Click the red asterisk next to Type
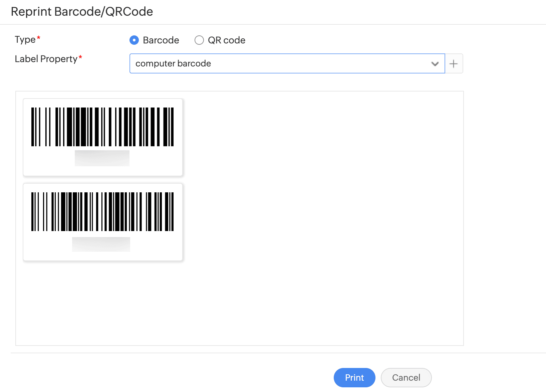546x392 pixels. pos(39,38)
